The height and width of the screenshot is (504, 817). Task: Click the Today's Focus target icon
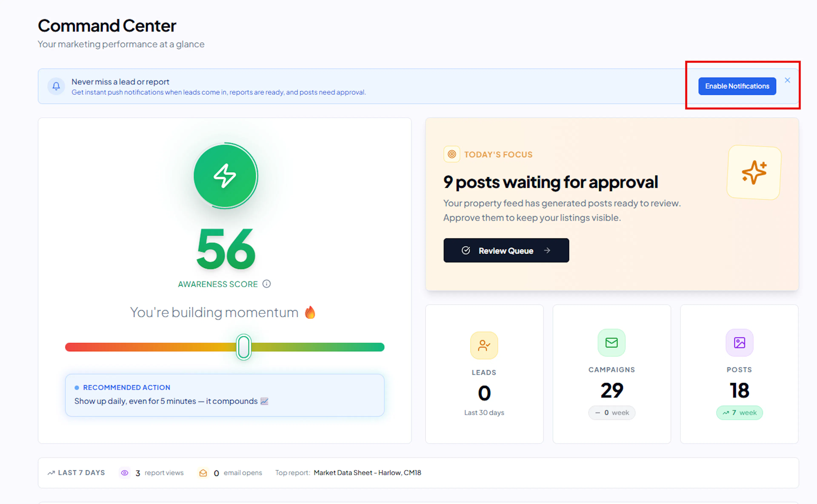point(451,154)
